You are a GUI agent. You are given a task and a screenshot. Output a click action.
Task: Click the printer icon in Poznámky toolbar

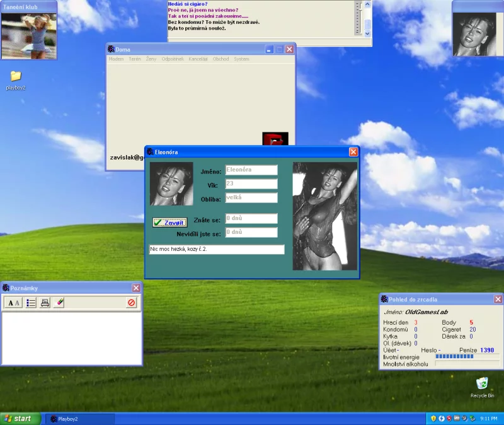(45, 303)
